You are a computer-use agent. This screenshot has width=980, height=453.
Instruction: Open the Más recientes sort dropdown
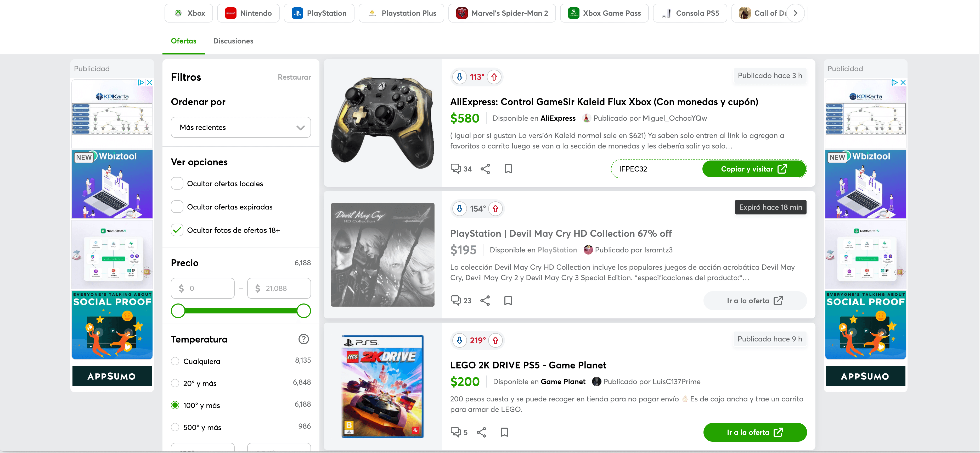coord(240,128)
